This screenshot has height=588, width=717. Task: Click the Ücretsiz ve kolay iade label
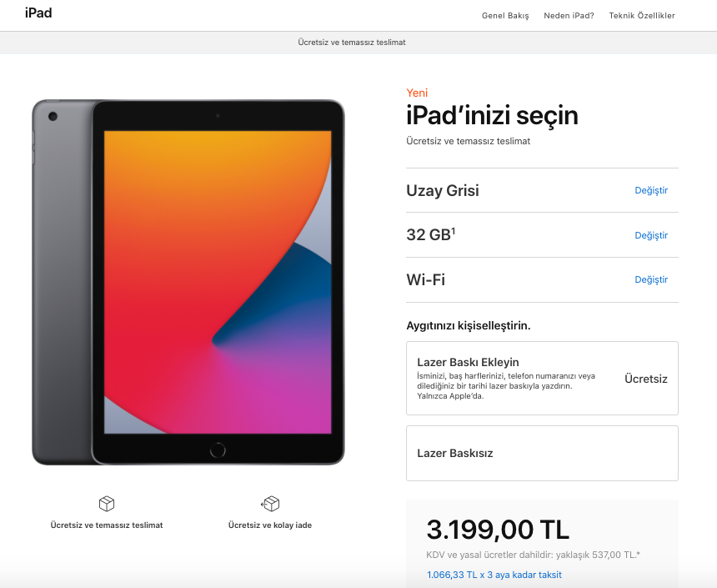tap(270, 525)
